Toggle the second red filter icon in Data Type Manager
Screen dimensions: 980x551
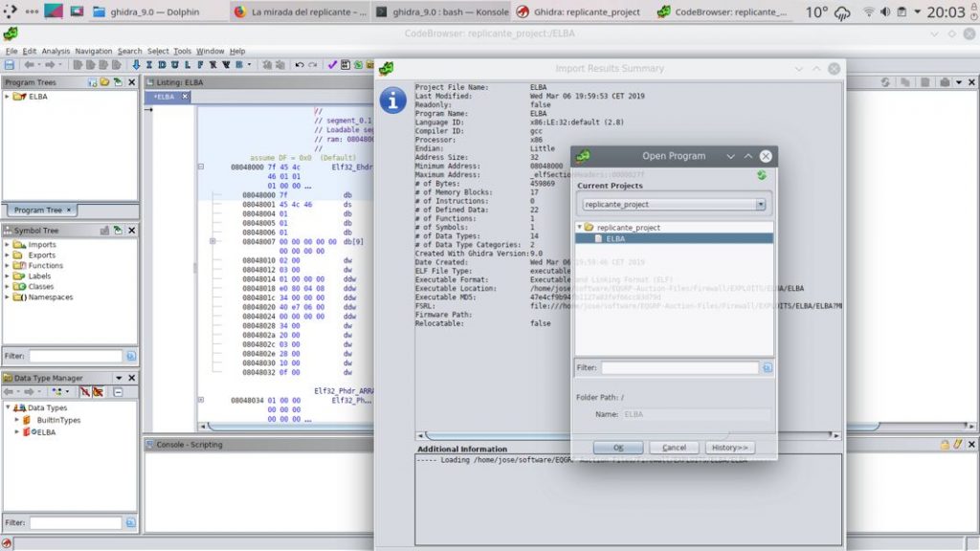tap(98, 392)
